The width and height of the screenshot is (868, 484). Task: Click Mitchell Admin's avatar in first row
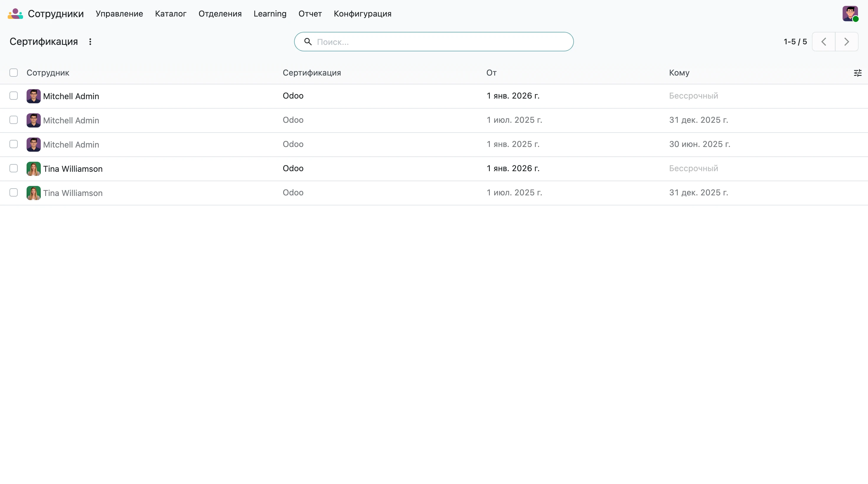[x=34, y=96]
